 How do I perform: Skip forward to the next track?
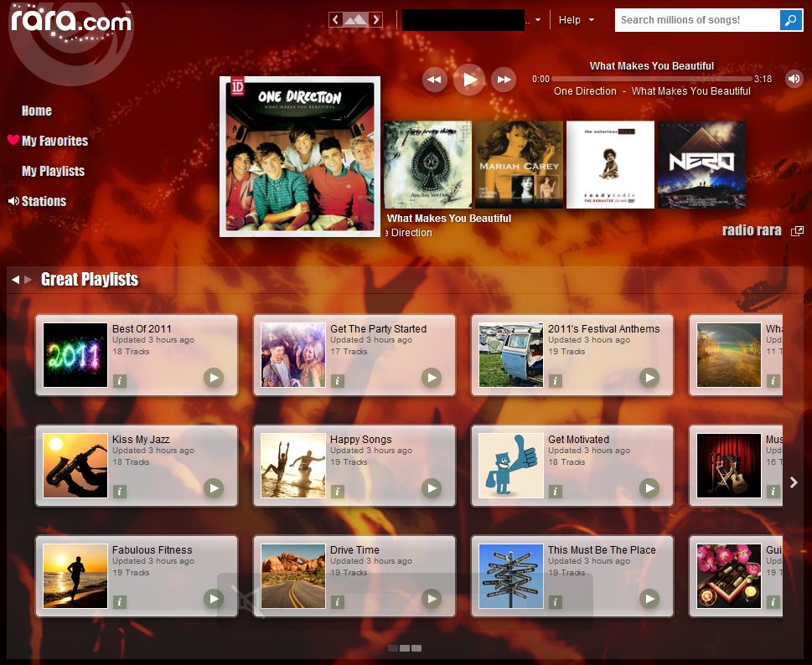[x=504, y=80]
